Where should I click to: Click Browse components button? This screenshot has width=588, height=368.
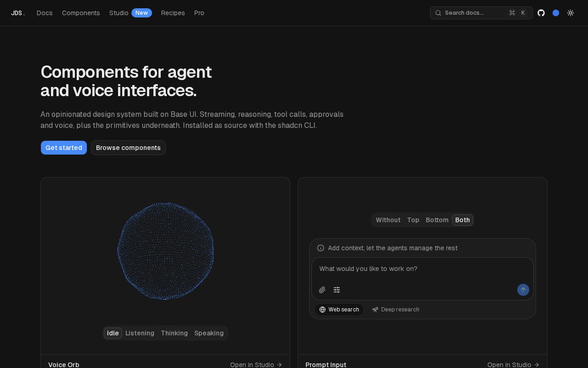coord(128,148)
